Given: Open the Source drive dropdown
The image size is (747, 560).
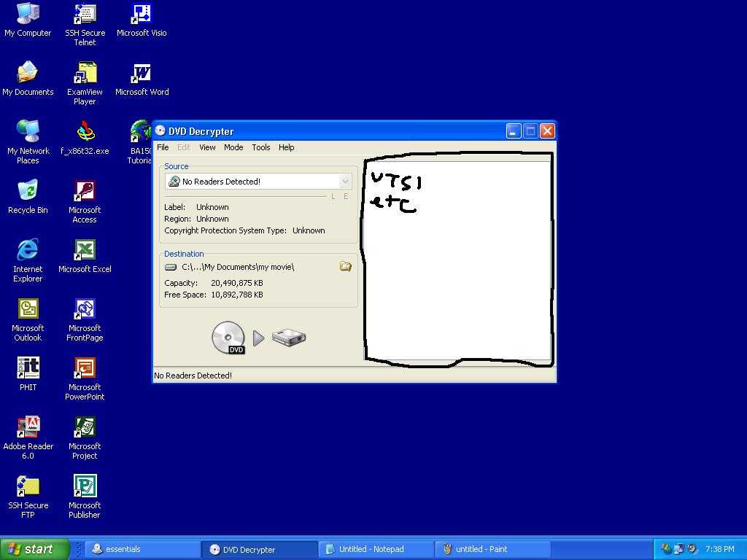Looking at the screenshot, I should click(x=345, y=182).
